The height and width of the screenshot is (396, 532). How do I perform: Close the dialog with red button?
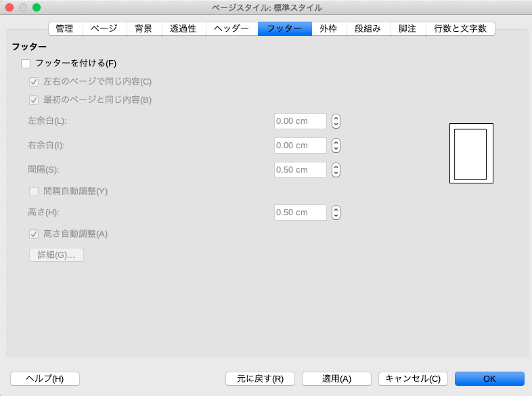point(9,7)
